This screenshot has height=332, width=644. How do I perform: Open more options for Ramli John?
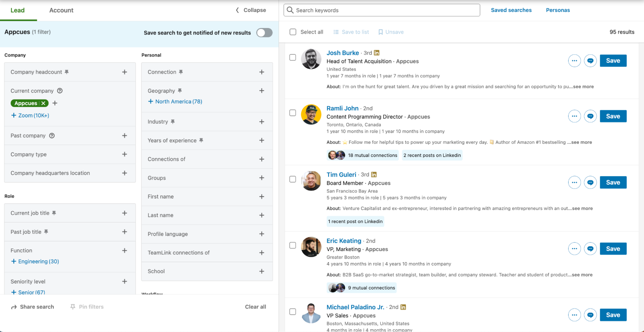point(574,116)
